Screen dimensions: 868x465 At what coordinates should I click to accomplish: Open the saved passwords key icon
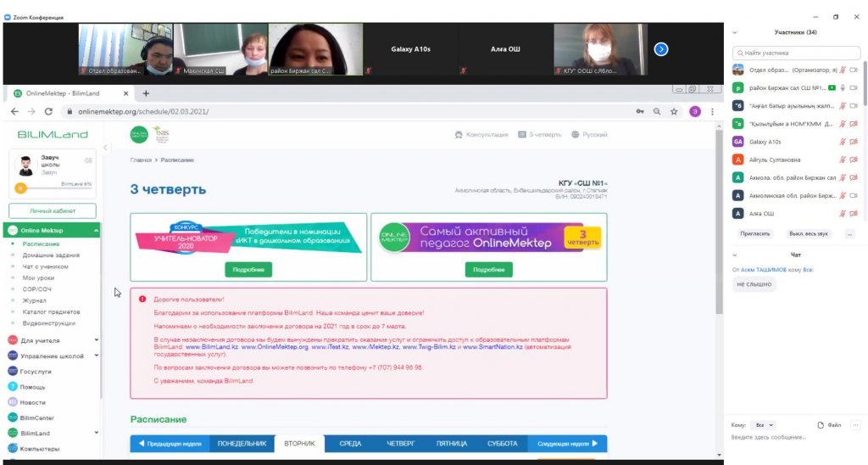coord(640,111)
